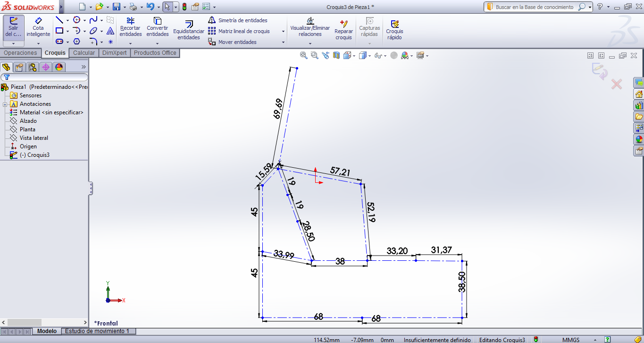Select the Point tool
The width and height of the screenshot is (644, 343).
[110, 42]
